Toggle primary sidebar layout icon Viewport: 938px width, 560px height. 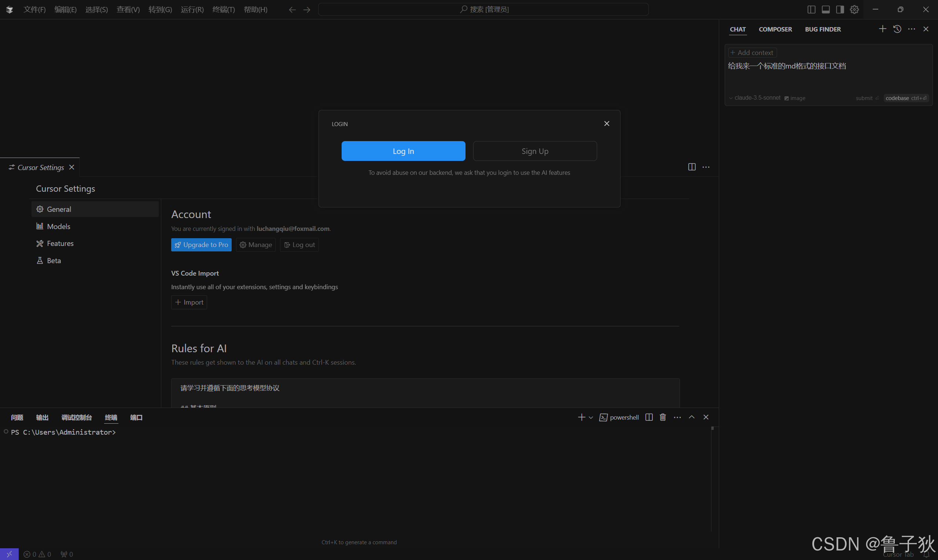click(x=811, y=10)
